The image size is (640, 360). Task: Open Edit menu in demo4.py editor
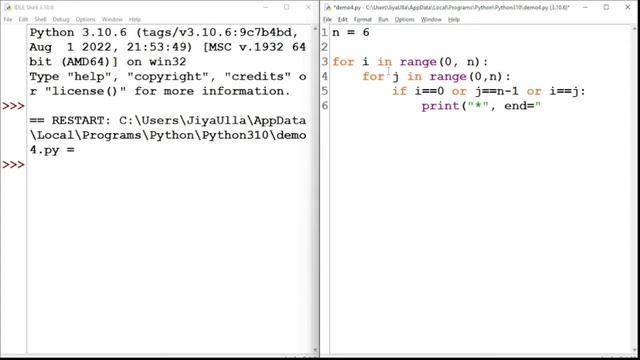click(342, 19)
